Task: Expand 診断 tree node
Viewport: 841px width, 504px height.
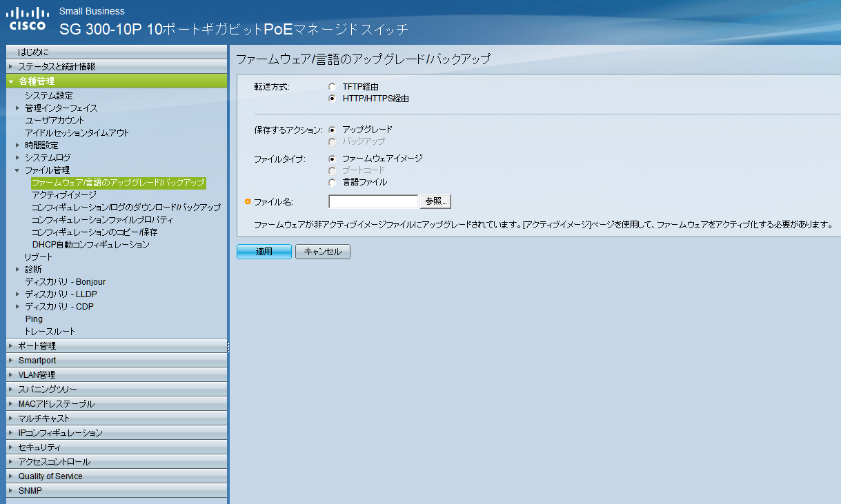Action: coord(18,270)
